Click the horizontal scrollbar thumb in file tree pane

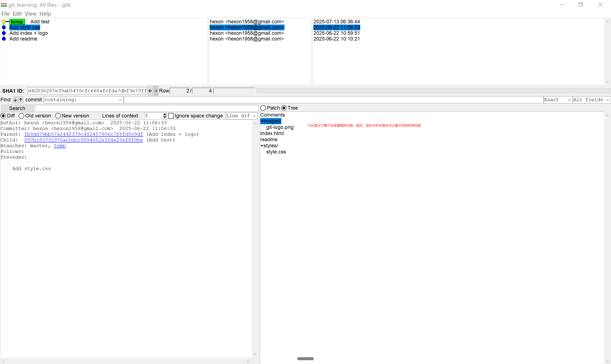pyautogui.click(x=305, y=359)
